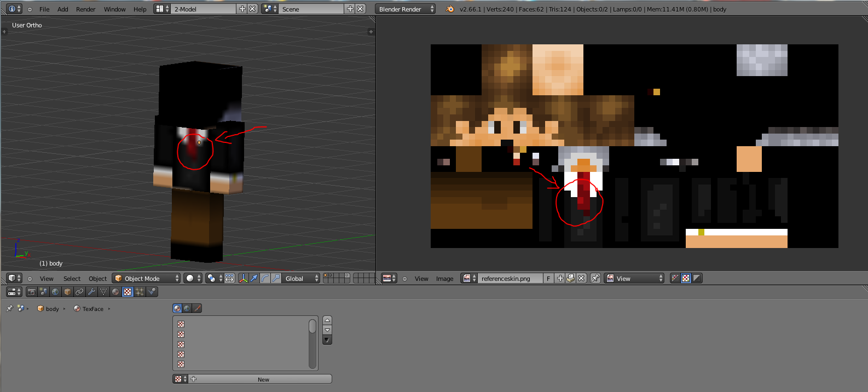Open the Image menu in UV editor
This screenshot has width=868, height=392.
444,278
